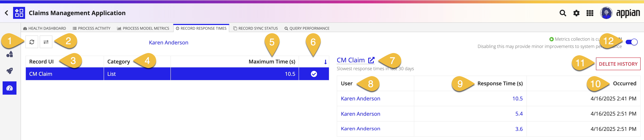This screenshot has width=644, height=140.
Task: Sort by Maximum Time (s) column header
Action: coord(272,62)
